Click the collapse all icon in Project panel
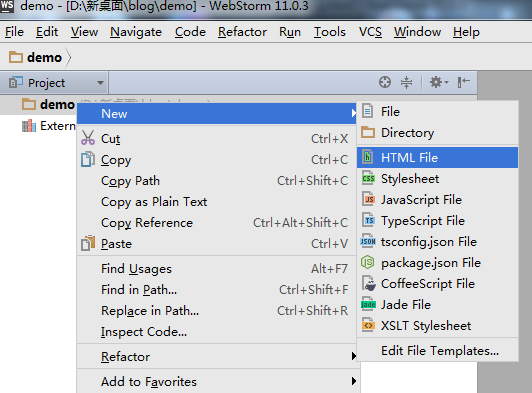The height and width of the screenshot is (393, 532). [x=406, y=82]
